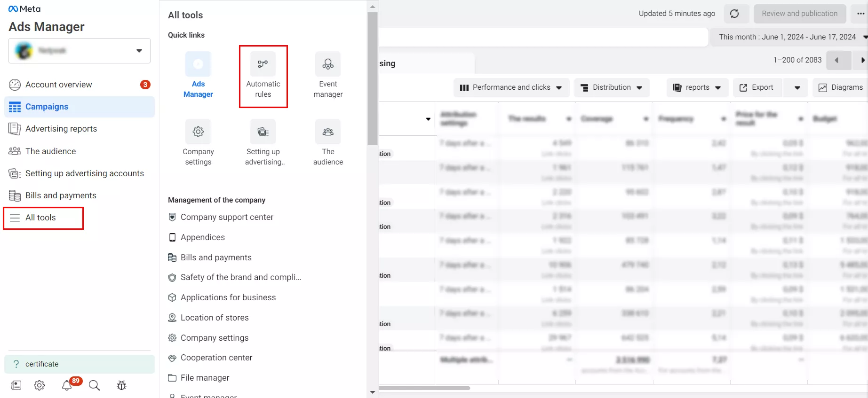Open Company settings in the management list

point(215,338)
